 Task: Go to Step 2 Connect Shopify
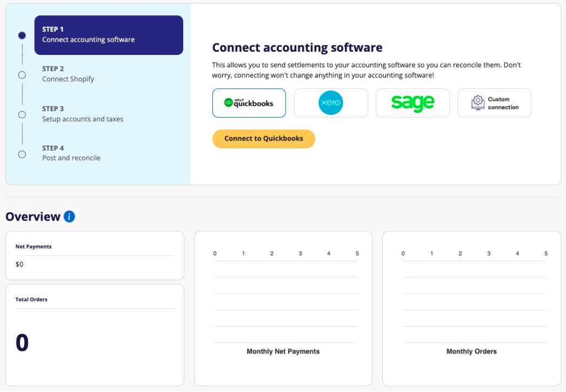[x=68, y=74]
